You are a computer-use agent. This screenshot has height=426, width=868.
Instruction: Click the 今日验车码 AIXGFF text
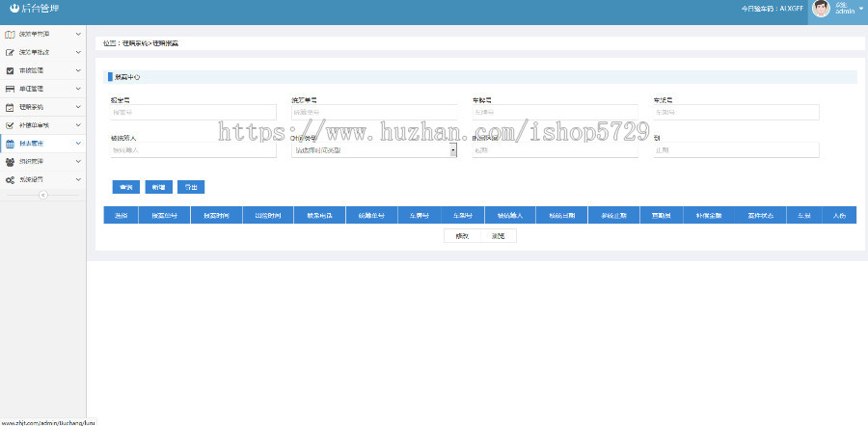point(772,9)
